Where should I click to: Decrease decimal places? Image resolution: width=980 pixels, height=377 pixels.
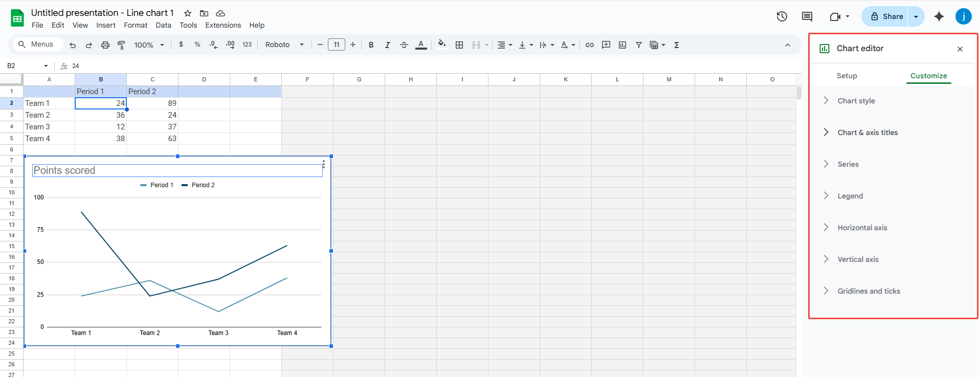(x=214, y=45)
